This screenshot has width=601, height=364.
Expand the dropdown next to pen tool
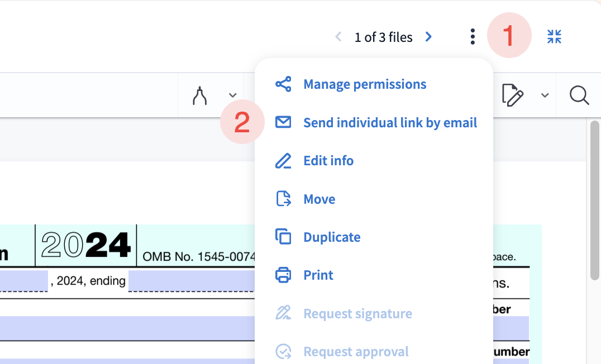[233, 95]
